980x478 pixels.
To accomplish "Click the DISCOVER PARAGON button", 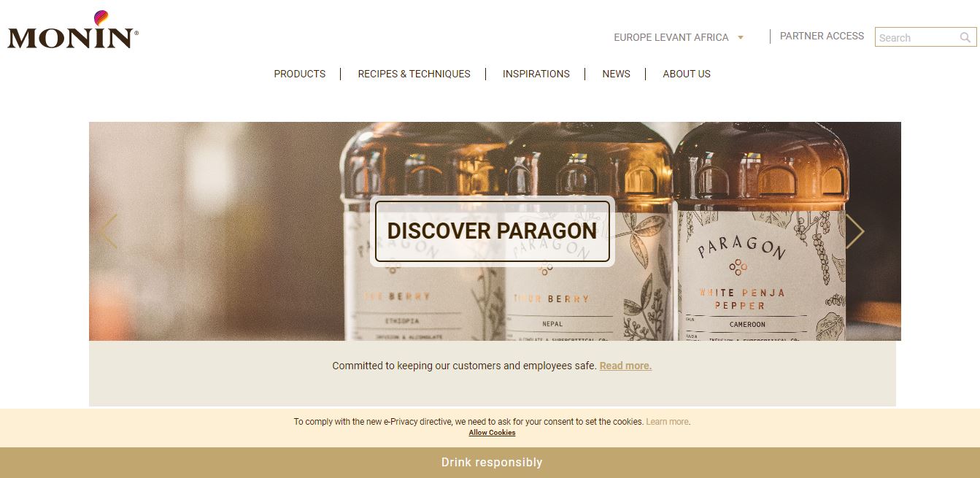I will (x=492, y=231).
